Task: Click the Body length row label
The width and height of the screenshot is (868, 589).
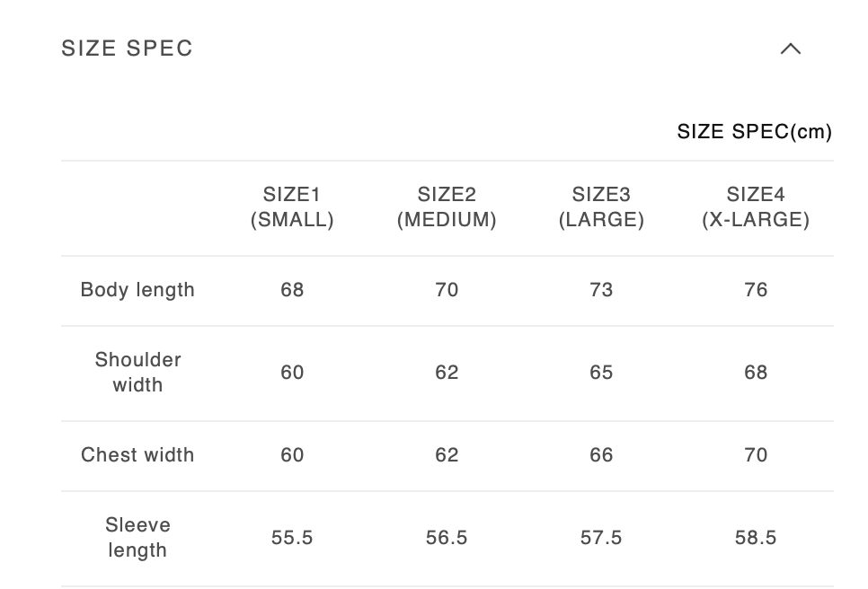Action: click(x=137, y=290)
